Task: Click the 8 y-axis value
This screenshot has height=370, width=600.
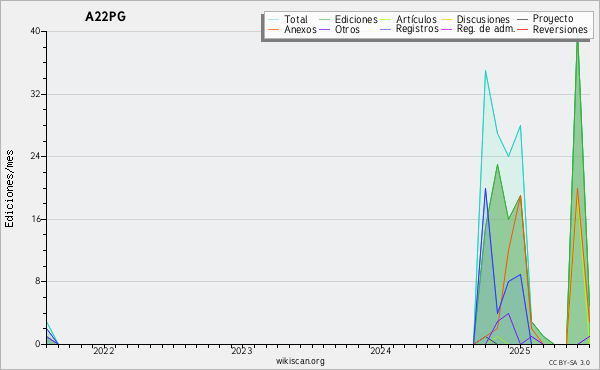Action: pyautogui.click(x=38, y=281)
